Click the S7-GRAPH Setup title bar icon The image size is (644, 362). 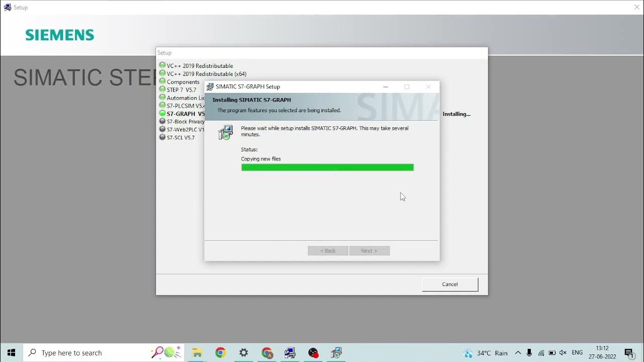pyautogui.click(x=210, y=86)
